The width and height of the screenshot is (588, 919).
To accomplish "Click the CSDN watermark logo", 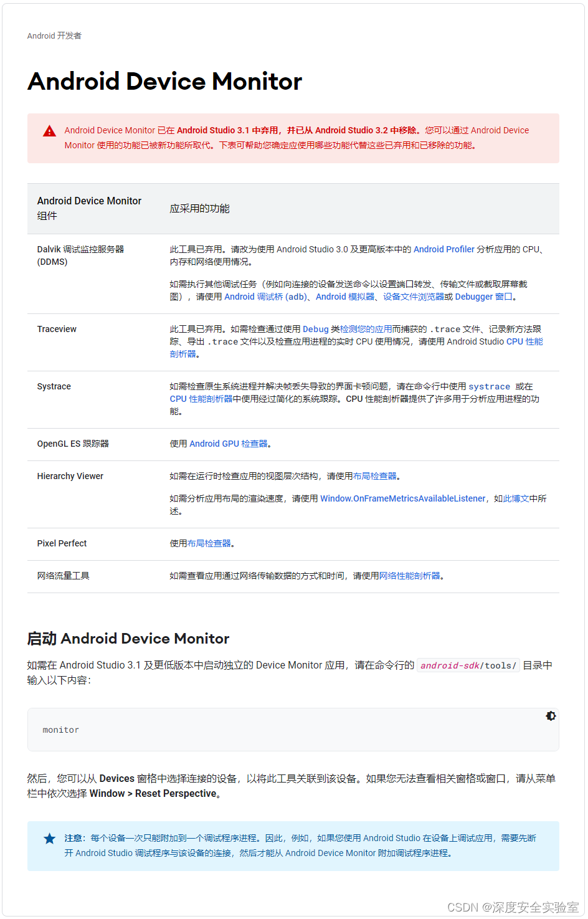I will [464, 908].
